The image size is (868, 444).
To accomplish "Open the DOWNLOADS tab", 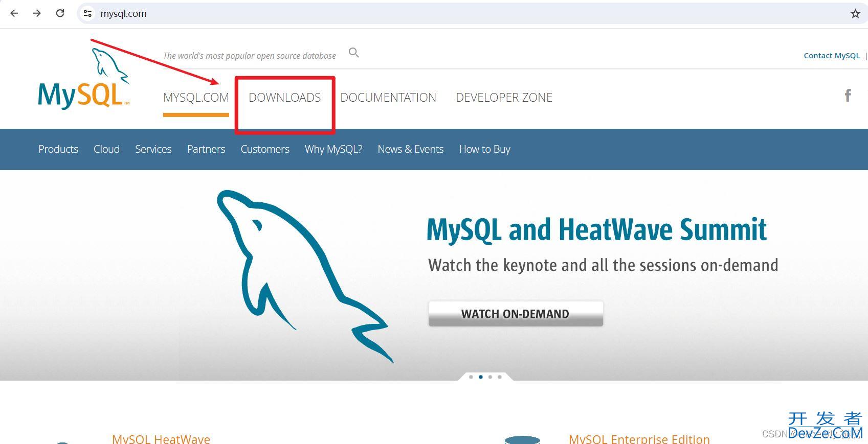I will pos(285,98).
